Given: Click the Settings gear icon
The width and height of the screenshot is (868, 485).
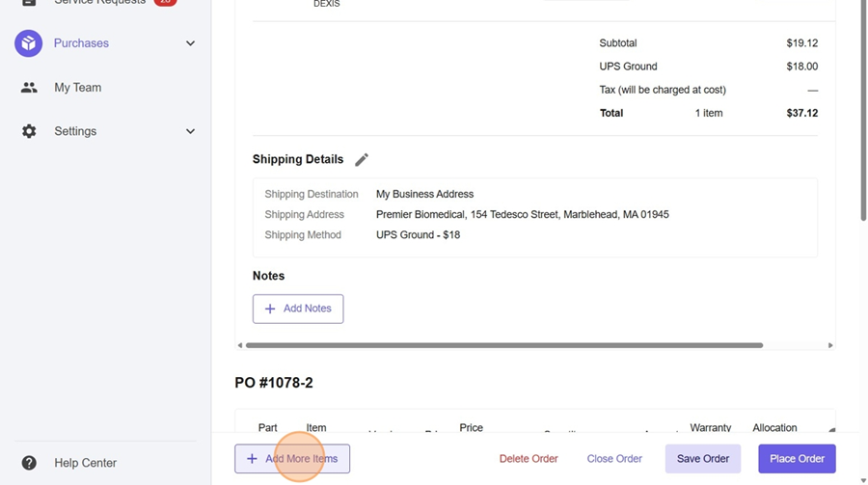Looking at the screenshot, I should point(29,131).
